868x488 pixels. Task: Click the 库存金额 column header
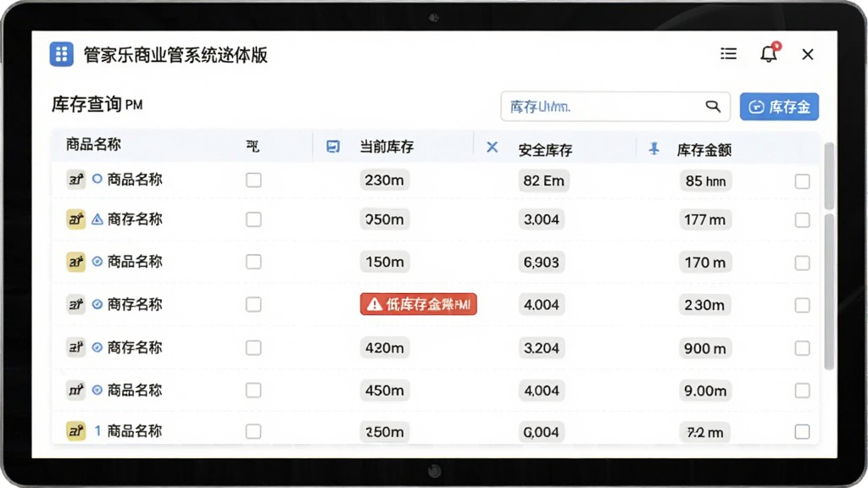pyautogui.click(x=704, y=150)
